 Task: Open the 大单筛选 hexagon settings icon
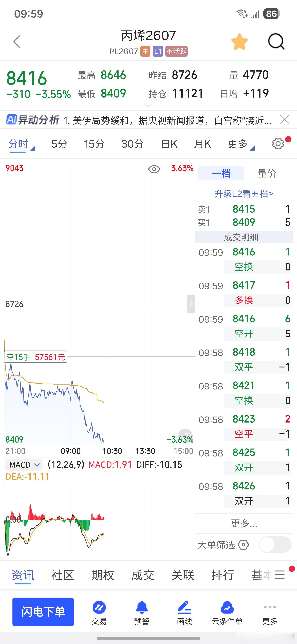point(243,545)
